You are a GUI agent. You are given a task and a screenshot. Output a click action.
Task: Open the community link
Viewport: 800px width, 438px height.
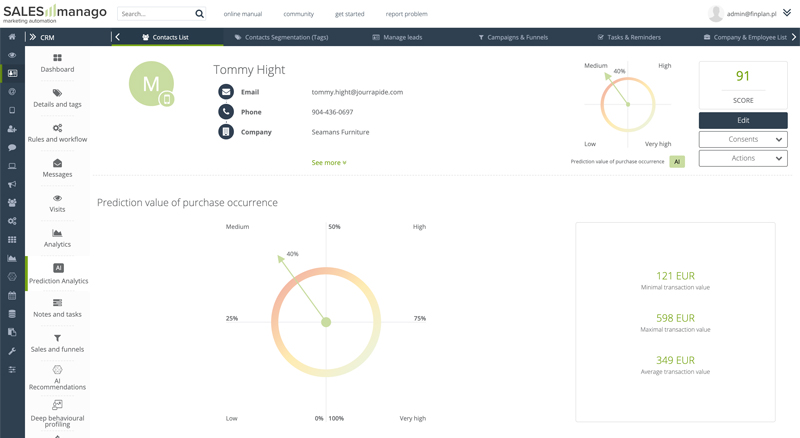(x=298, y=14)
